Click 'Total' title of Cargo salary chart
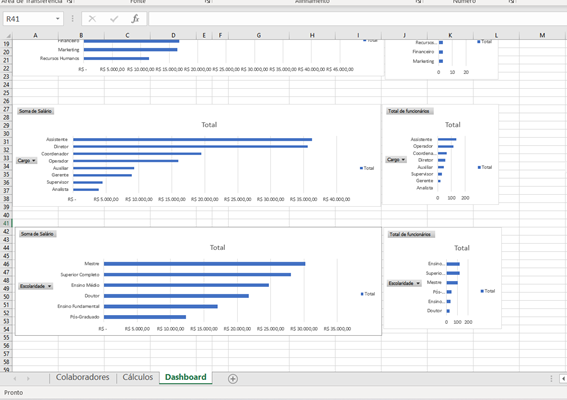567x400 pixels. pyautogui.click(x=209, y=125)
